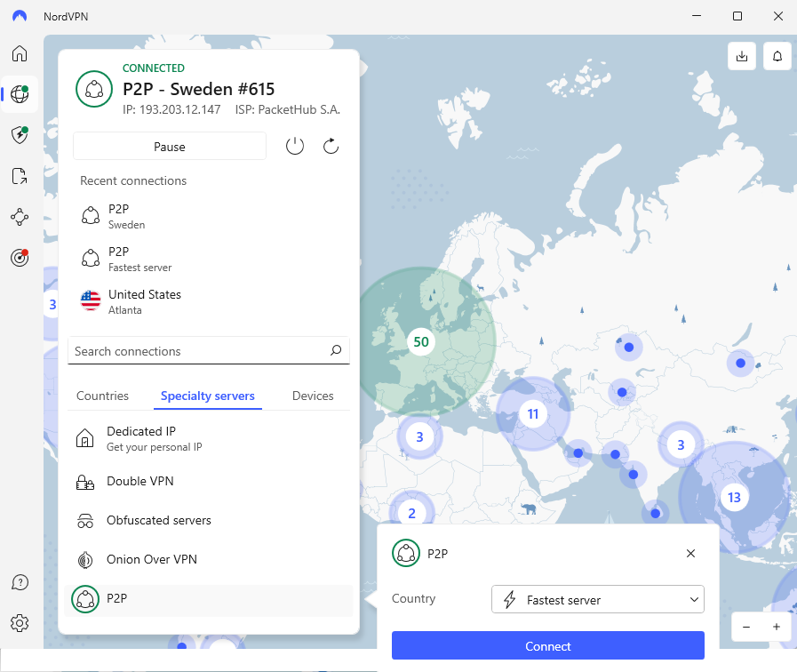Click the P2P - Sweden #615 title

coord(198,89)
